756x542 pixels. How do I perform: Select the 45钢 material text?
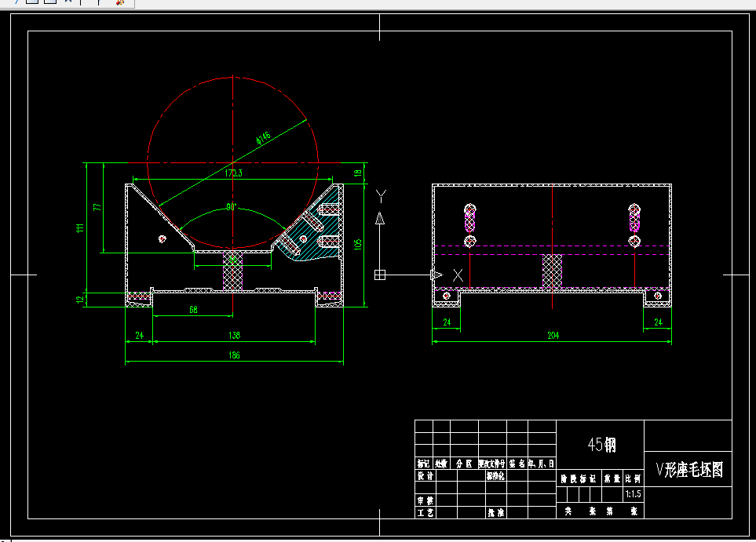601,444
